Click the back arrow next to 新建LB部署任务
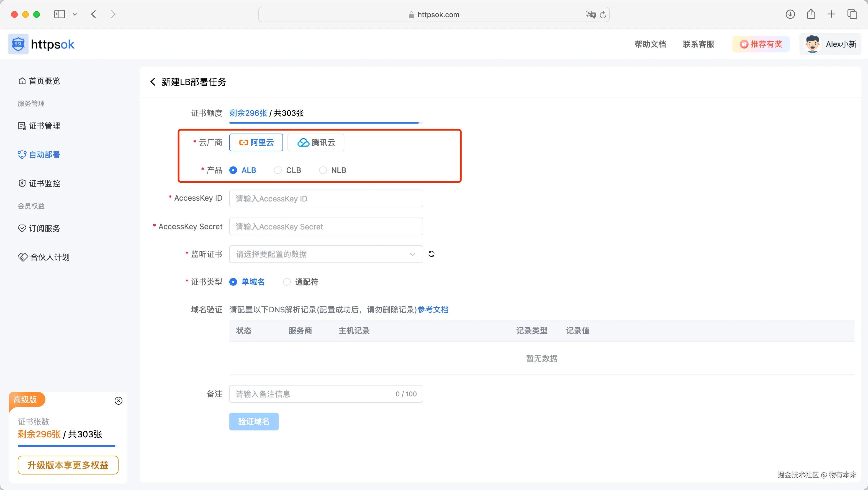868x490 pixels. coord(153,82)
